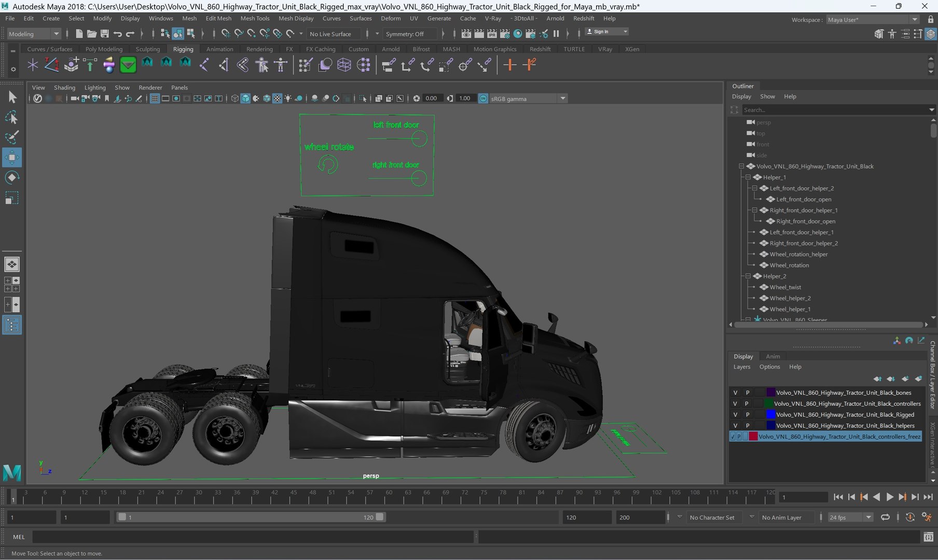Image resolution: width=938 pixels, height=560 pixels.
Task: Open the Modeling menu set dropdown
Action: tap(34, 34)
